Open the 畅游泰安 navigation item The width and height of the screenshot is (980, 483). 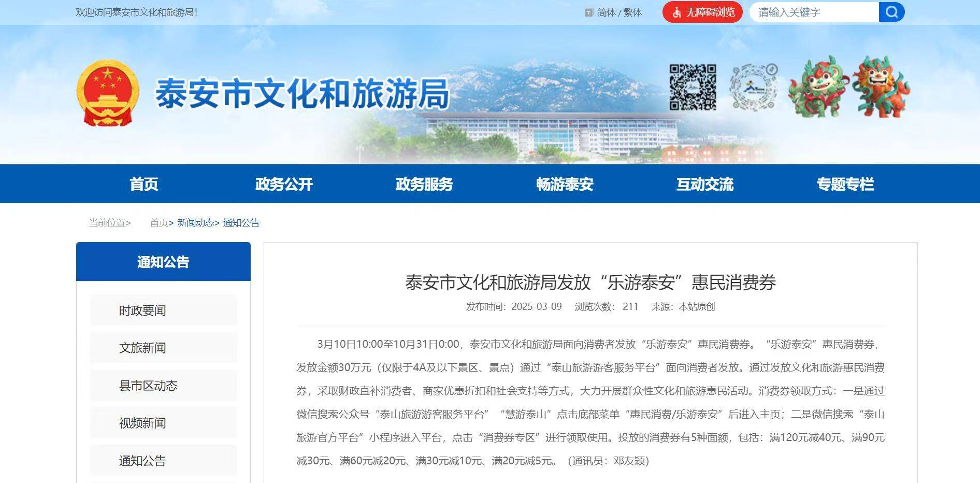point(565,184)
